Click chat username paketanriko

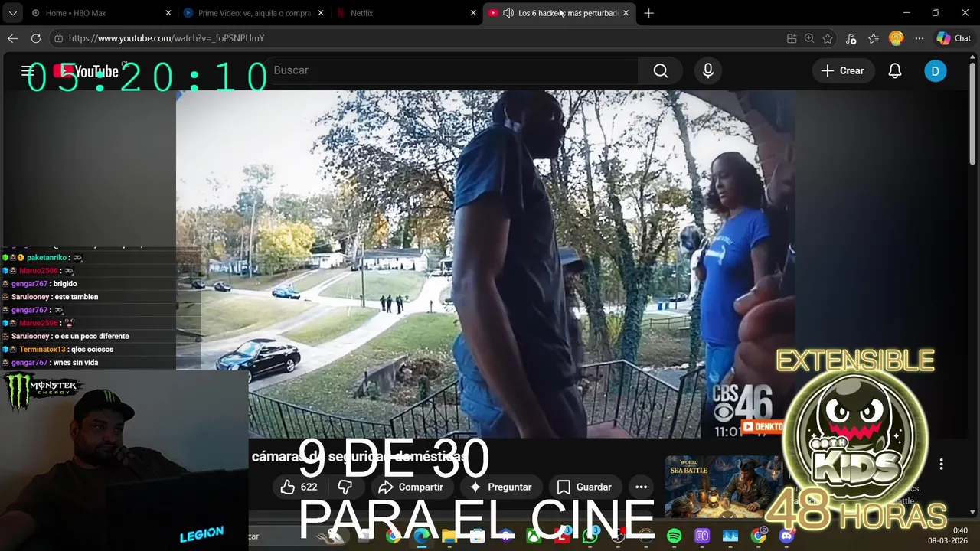coord(47,258)
